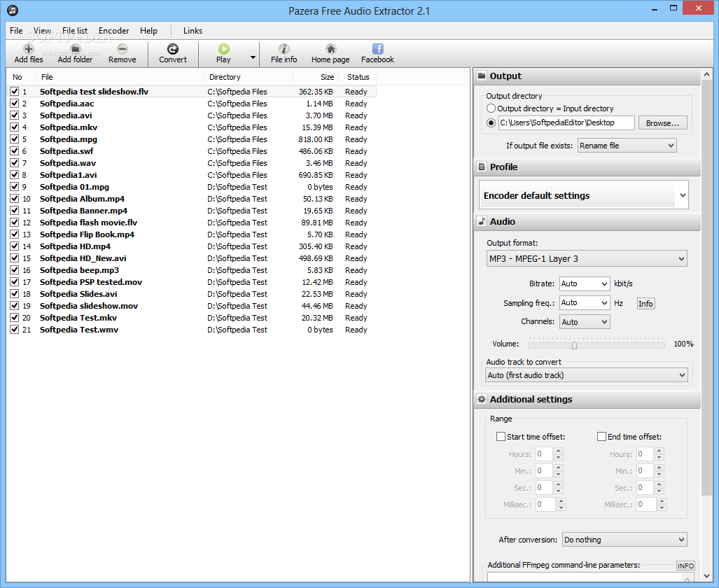This screenshot has width=719, height=588.
Task: Click the Additional settings section header
Action: [587, 399]
